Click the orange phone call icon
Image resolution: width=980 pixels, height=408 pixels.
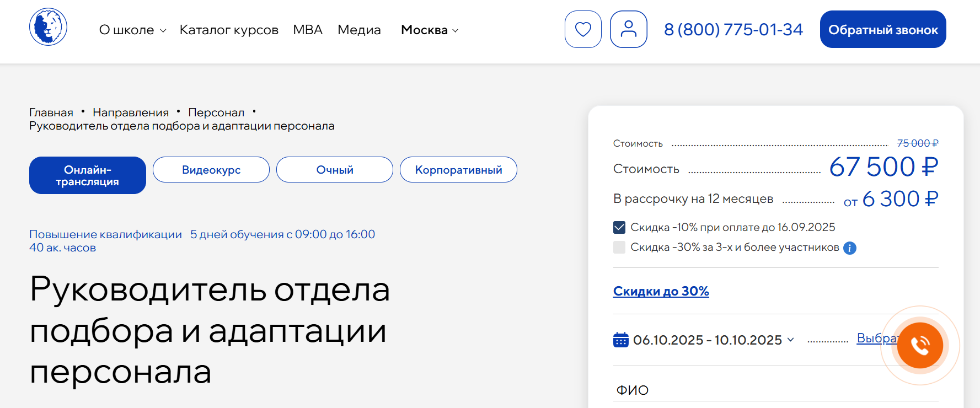coord(919,345)
